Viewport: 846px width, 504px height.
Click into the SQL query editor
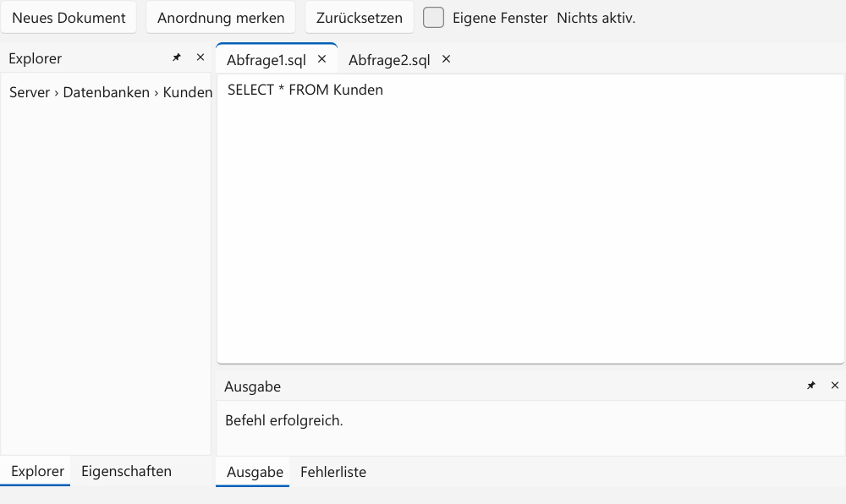[x=530, y=219]
